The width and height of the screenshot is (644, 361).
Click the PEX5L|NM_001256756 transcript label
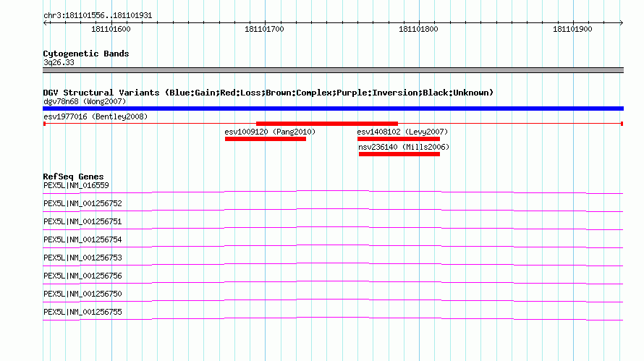(82, 276)
